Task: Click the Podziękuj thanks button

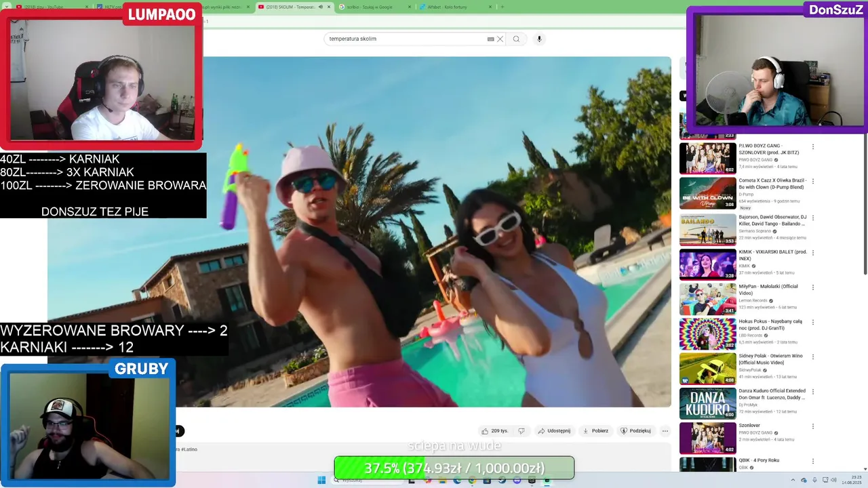Action: click(x=635, y=431)
